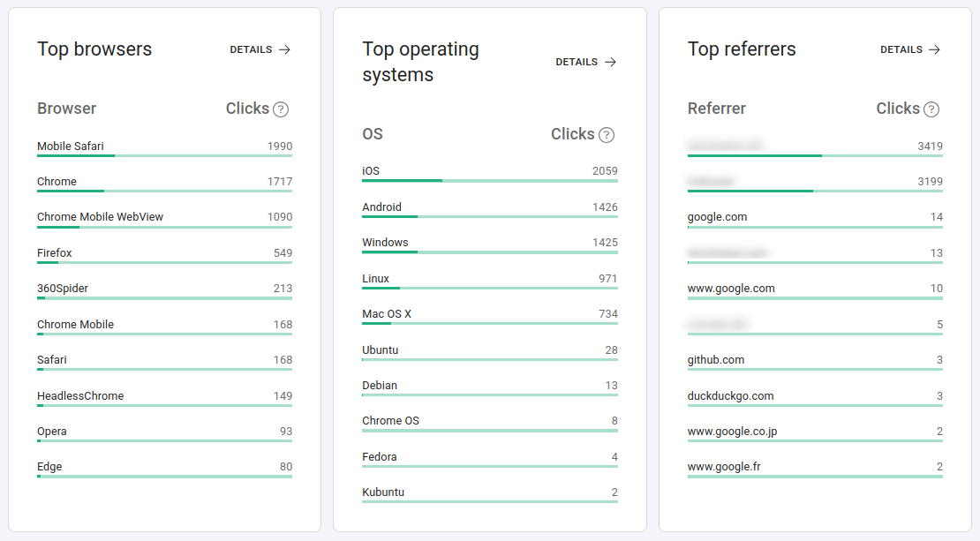
Task: Click the duckduckgo.com referrer
Action: (x=730, y=396)
